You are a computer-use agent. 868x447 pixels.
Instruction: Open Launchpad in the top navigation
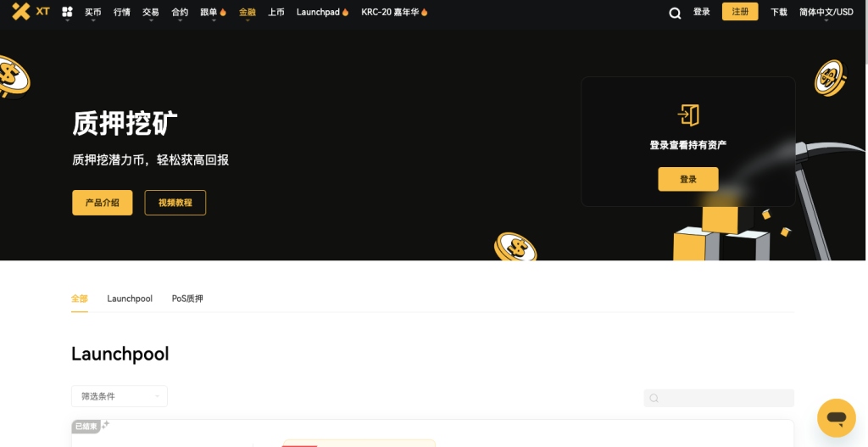(318, 12)
